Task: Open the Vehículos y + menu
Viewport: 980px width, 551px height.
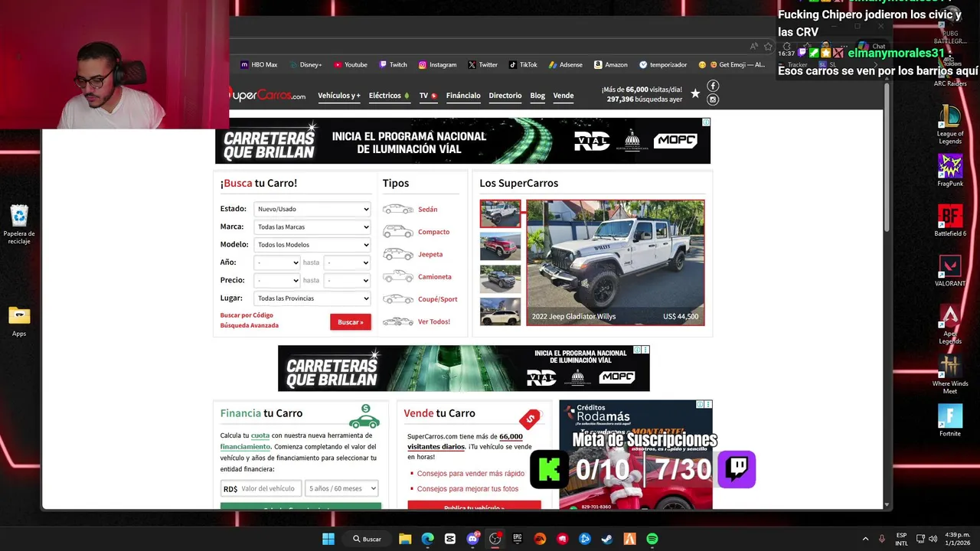Action: click(339, 96)
